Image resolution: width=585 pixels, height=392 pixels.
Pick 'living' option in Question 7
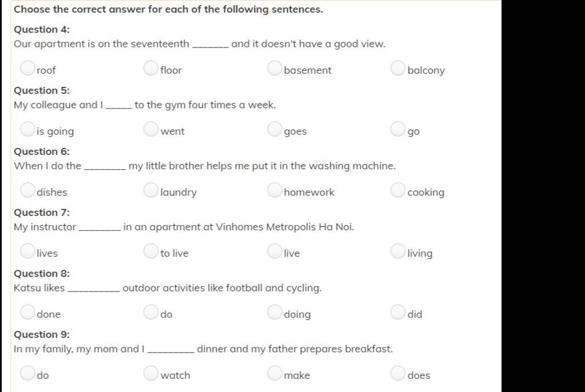398,251
